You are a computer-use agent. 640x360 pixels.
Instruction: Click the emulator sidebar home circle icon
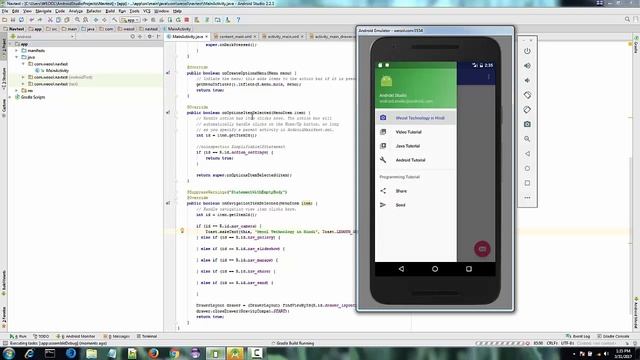[527, 169]
